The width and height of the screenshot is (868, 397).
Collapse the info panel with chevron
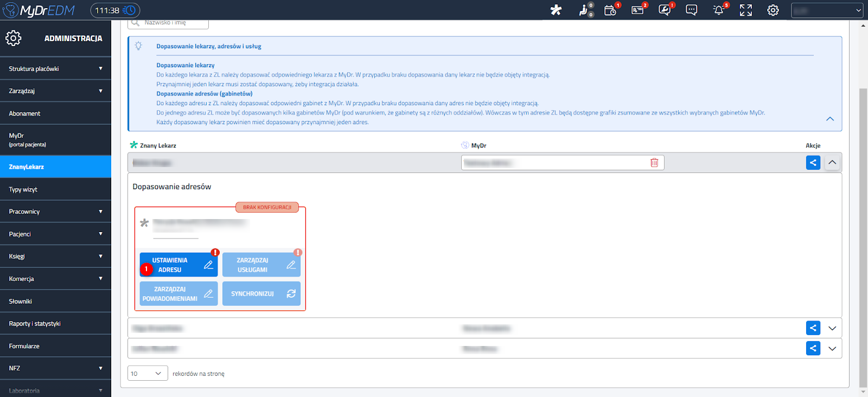(x=830, y=119)
